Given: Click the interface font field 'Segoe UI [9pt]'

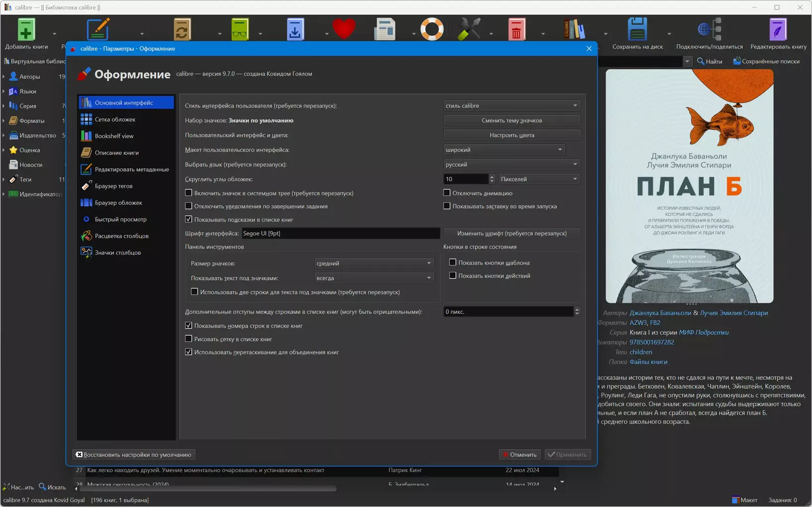Looking at the screenshot, I should coord(341,234).
